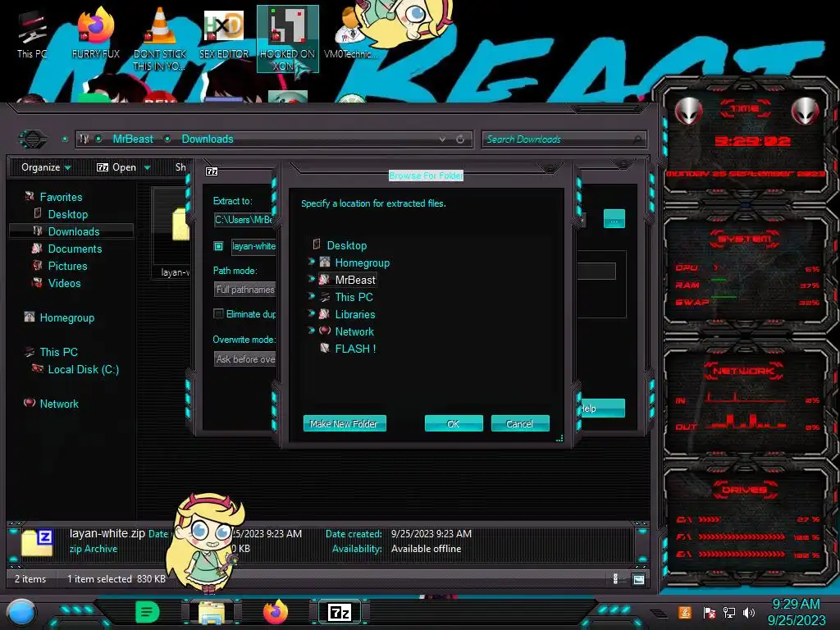Open the VLC cone desktop icon
Image resolution: width=840 pixels, height=630 pixels.
tap(160, 39)
